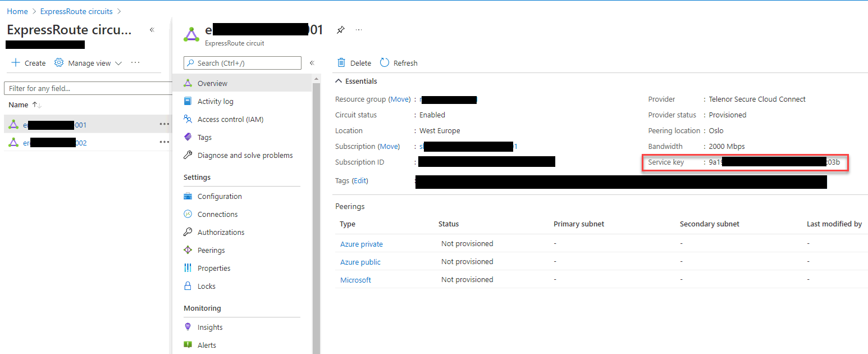
Task: Pin the circuit overview to dashboard
Action: click(341, 30)
